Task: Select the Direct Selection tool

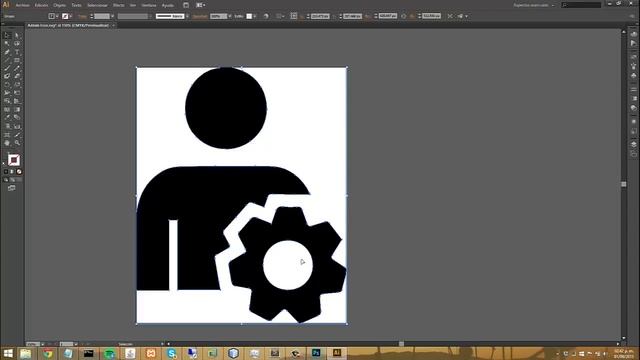Action: coord(17,36)
